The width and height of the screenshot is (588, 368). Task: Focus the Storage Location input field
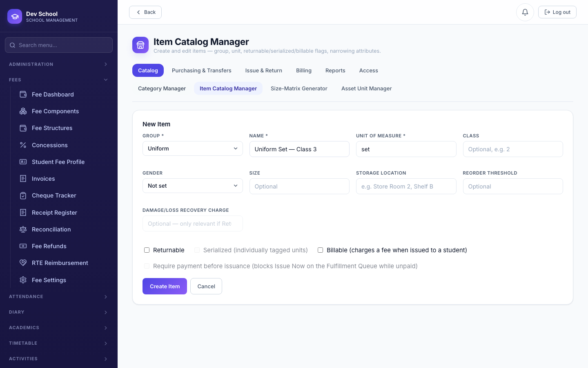click(406, 186)
